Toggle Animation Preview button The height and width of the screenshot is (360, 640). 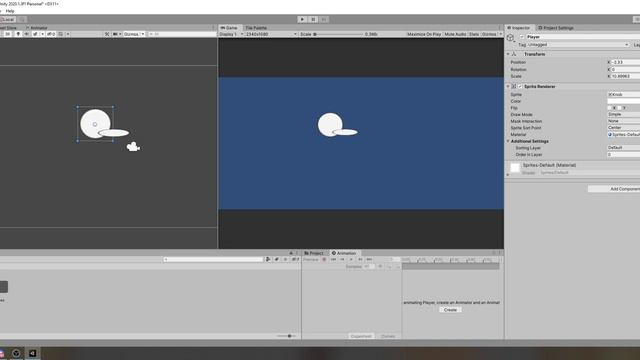click(x=311, y=260)
